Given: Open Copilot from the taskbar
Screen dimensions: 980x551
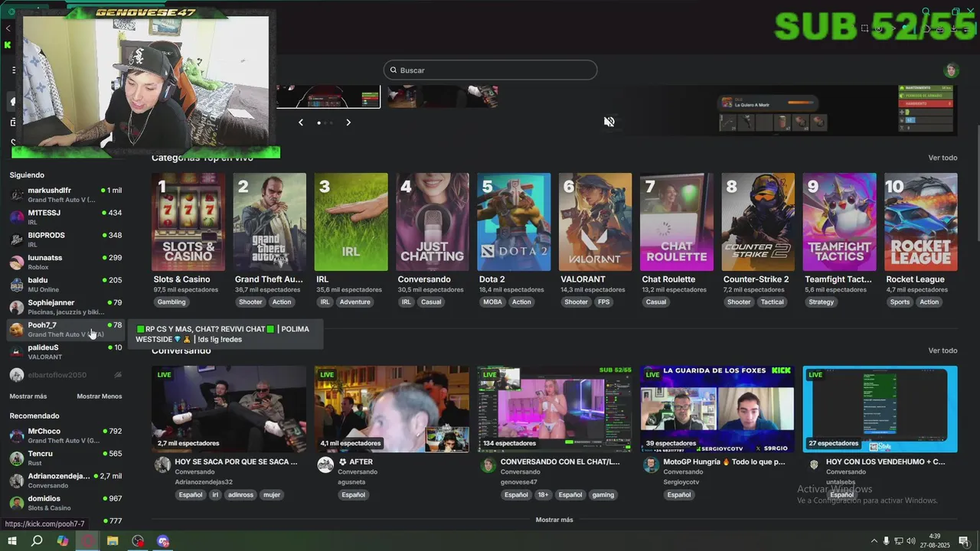Looking at the screenshot, I should pyautogui.click(x=63, y=541).
